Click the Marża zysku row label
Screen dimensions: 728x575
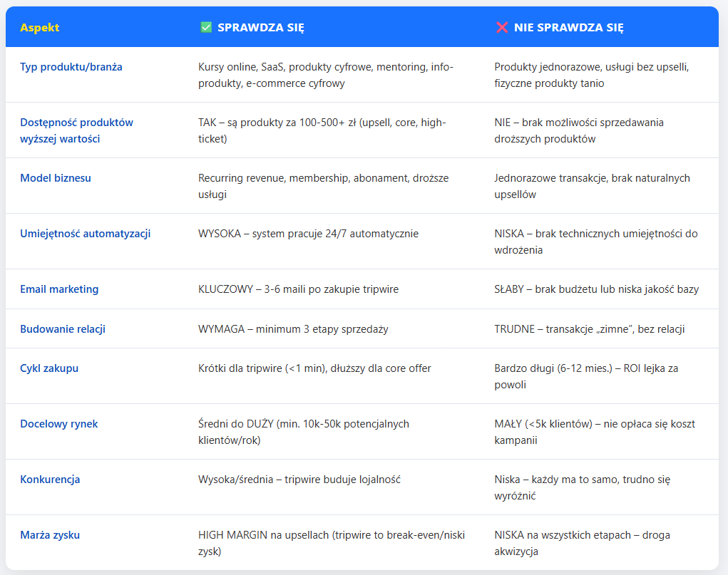[x=50, y=535]
